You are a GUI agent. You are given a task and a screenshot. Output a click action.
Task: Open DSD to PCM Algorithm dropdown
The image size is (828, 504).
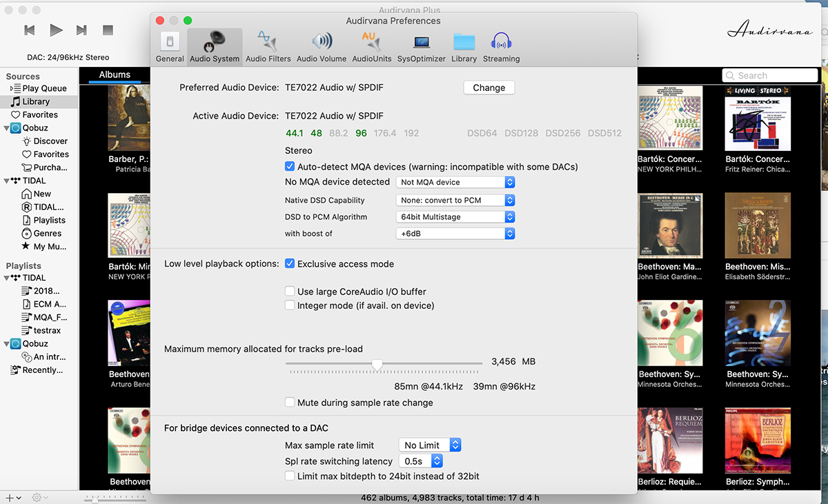[x=455, y=216]
